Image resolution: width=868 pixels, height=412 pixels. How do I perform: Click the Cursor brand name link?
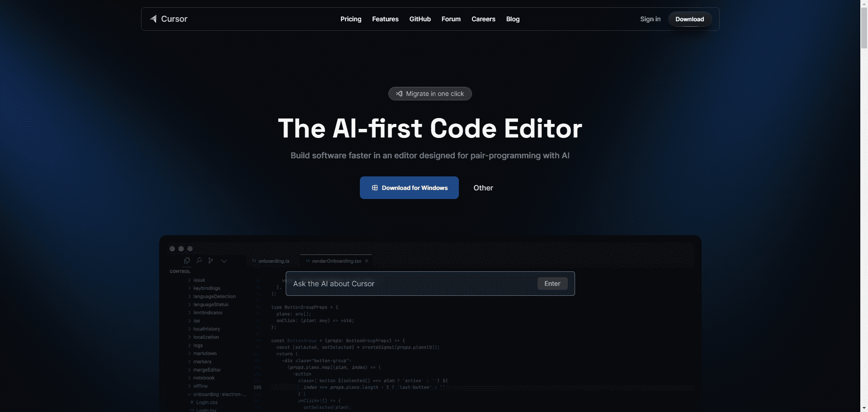point(174,19)
